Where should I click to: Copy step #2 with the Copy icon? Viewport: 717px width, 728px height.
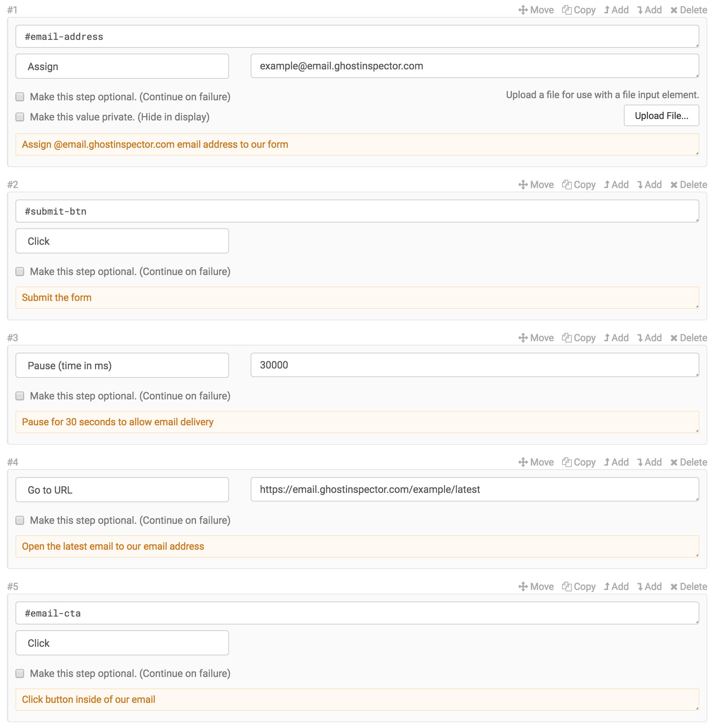(579, 184)
